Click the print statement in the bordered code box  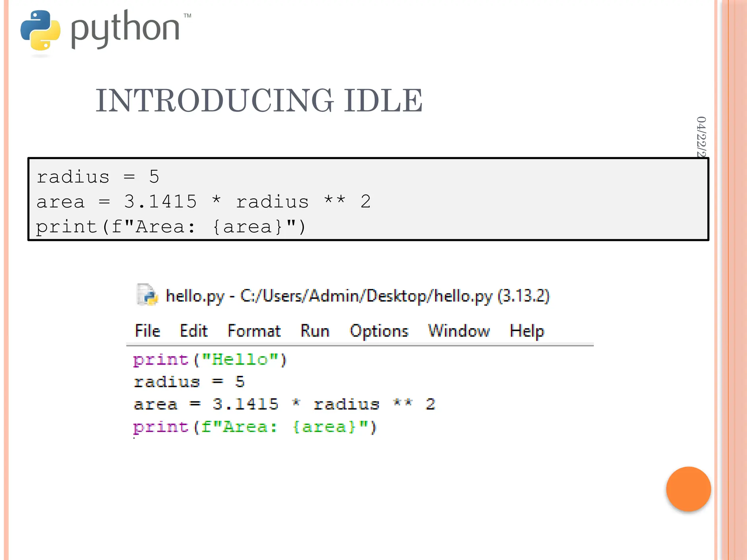tap(171, 227)
